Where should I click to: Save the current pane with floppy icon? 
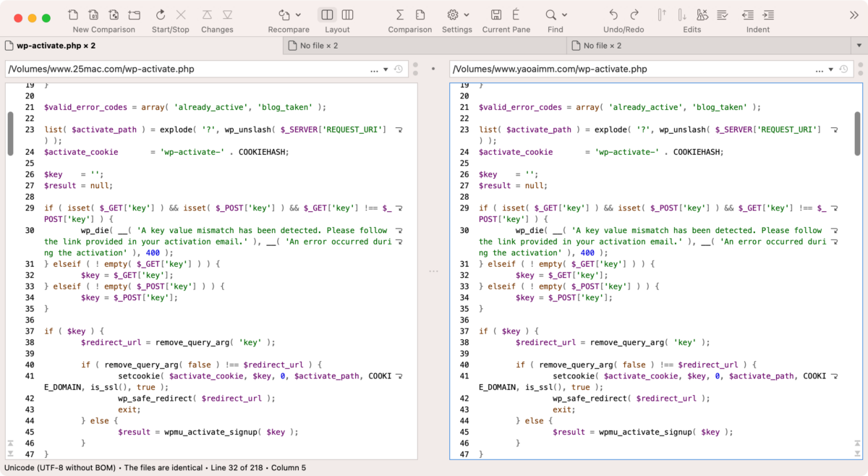point(496,14)
